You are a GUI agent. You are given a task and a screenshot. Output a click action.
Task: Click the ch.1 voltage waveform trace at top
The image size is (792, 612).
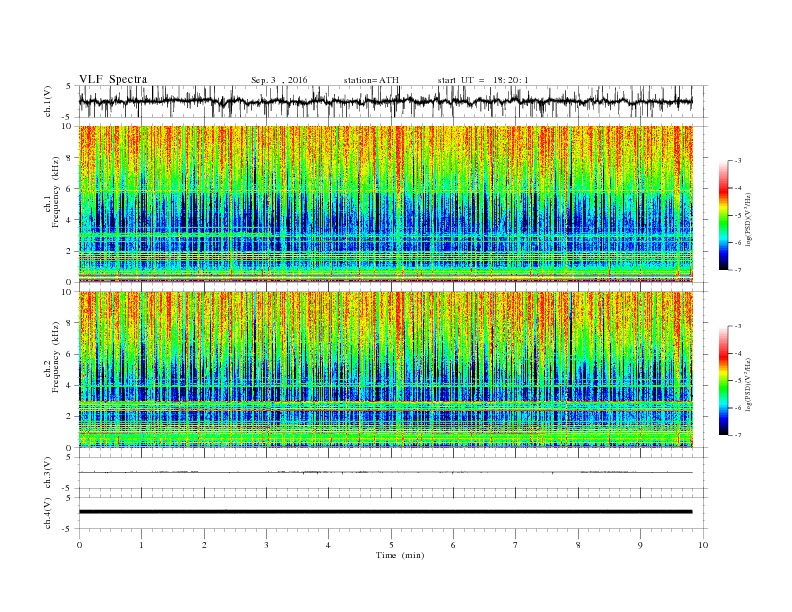tap(385, 101)
